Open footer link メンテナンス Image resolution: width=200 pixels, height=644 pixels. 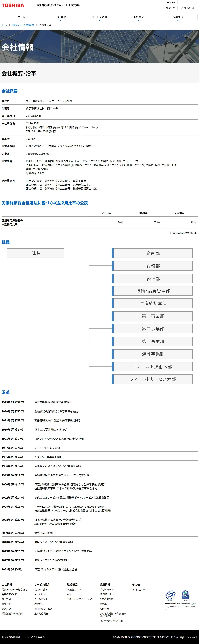[x=40, y=594]
